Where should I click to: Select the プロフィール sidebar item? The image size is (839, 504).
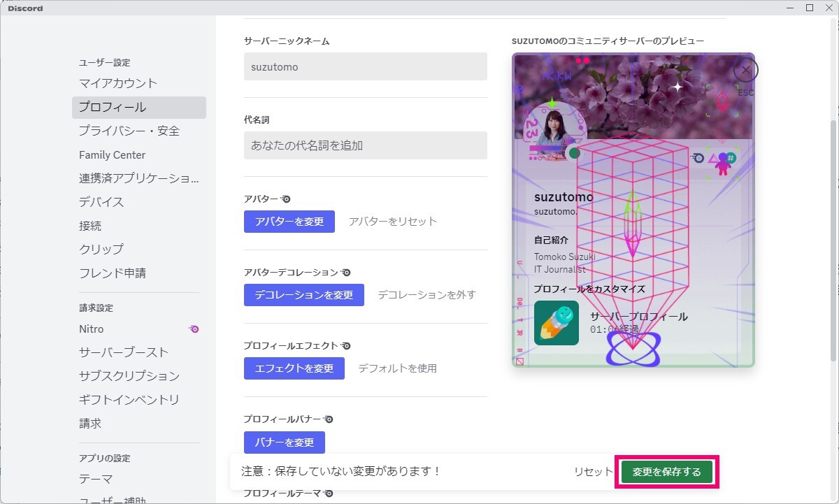coord(139,107)
